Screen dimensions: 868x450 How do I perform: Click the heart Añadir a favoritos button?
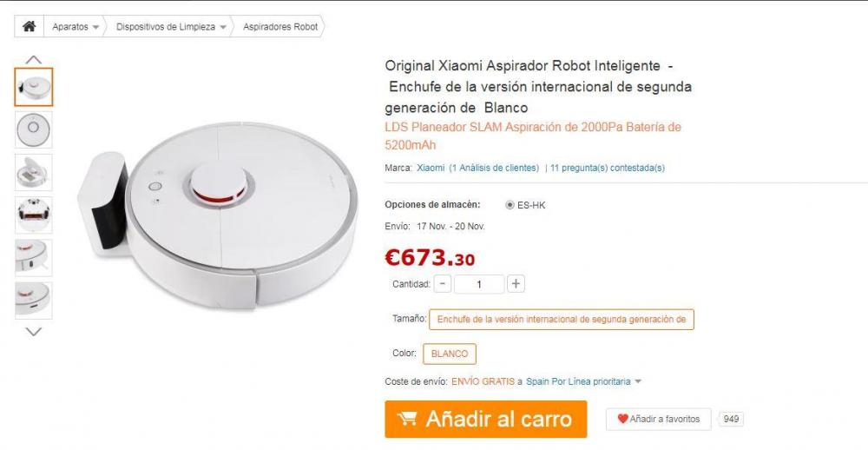click(x=659, y=419)
